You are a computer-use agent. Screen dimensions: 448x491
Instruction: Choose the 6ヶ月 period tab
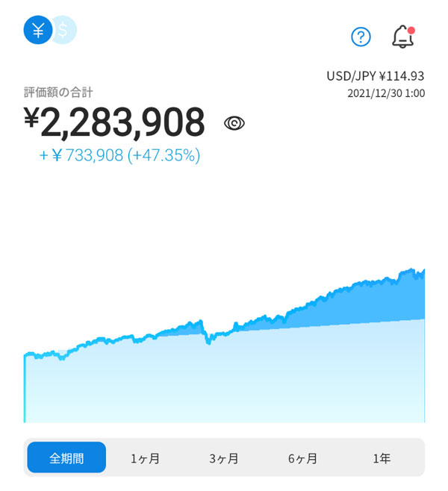(x=302, y=457)
